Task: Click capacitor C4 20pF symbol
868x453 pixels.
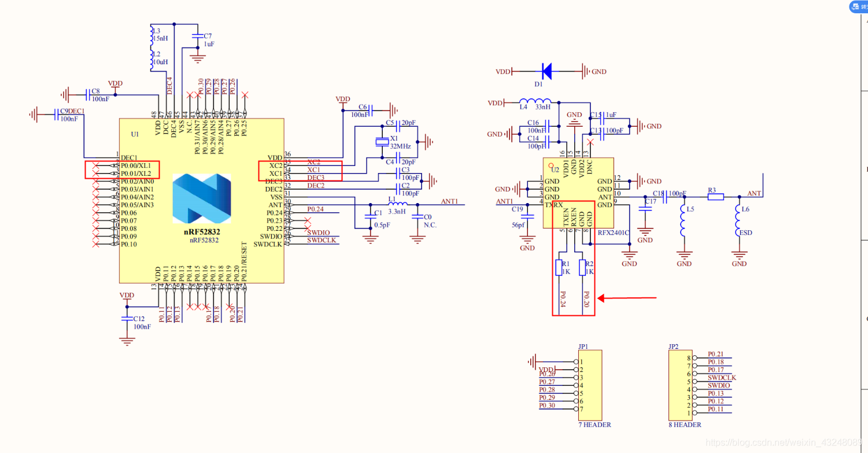Action: click(399, 157)
